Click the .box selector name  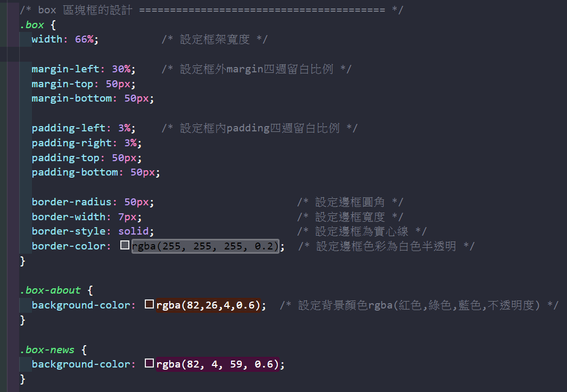(x=32, y=24)
